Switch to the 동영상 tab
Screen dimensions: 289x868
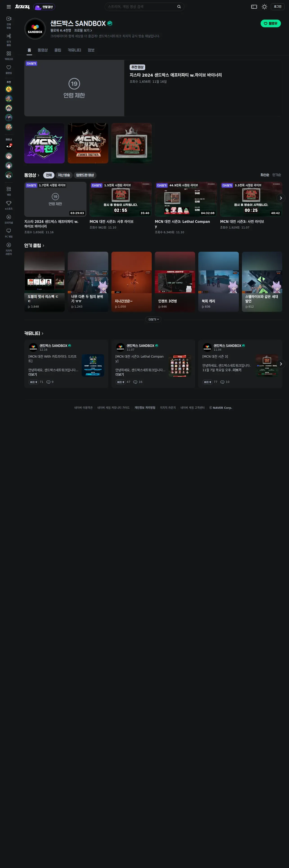tap(43, 50)
